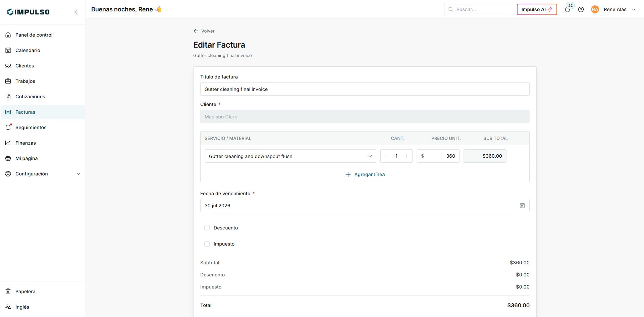Expand the Configuración menu
The width and height of the screenshot is (644, 317).
(43, 174)
